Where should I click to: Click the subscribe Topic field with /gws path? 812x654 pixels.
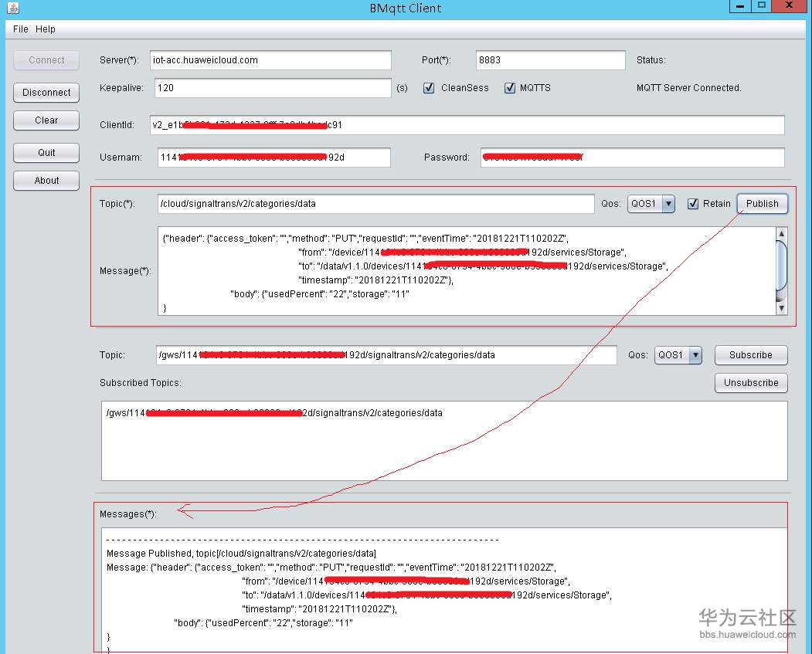tap(386, 355)
